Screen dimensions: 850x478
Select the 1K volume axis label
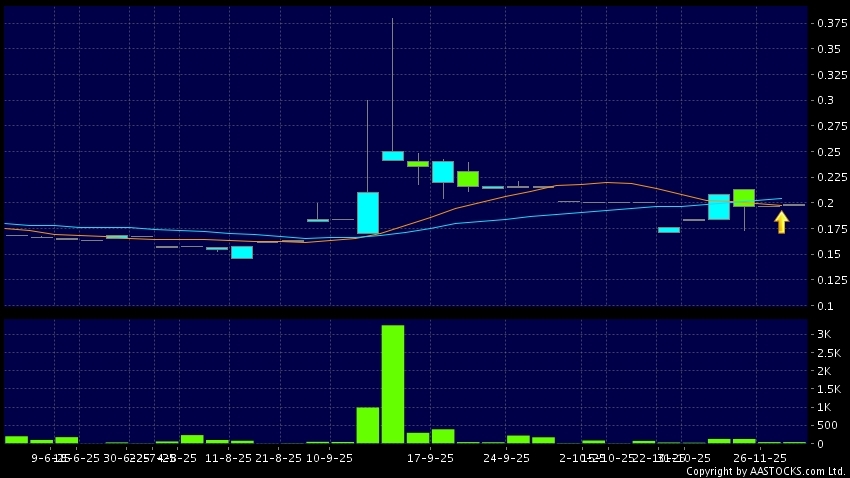coord(824,407)
